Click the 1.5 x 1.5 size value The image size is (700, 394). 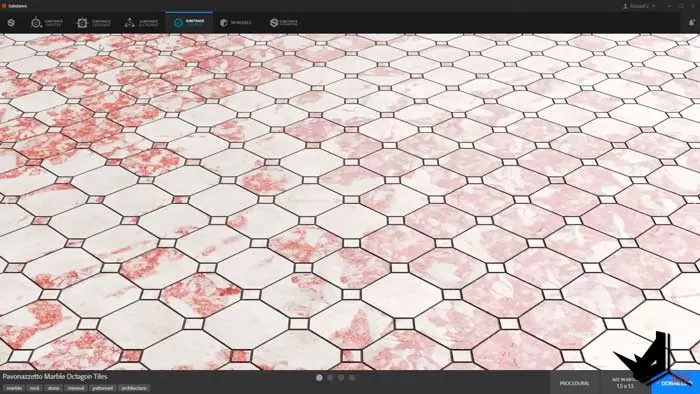(625, 386)
